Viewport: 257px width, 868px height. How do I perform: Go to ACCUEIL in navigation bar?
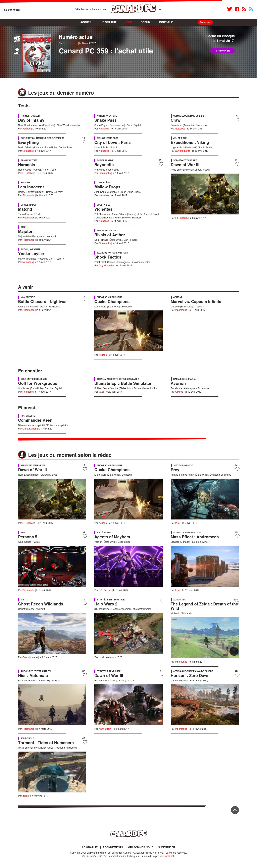(86, 22)
